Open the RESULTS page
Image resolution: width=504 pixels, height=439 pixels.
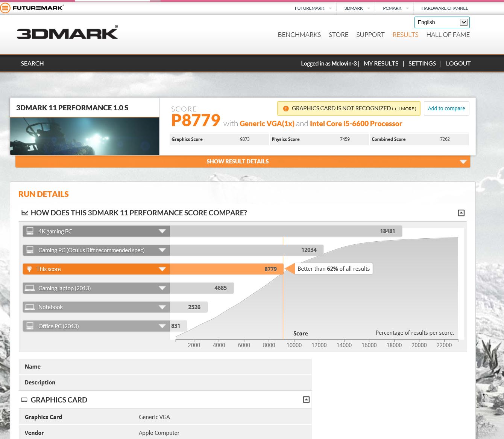coord(405,35)
